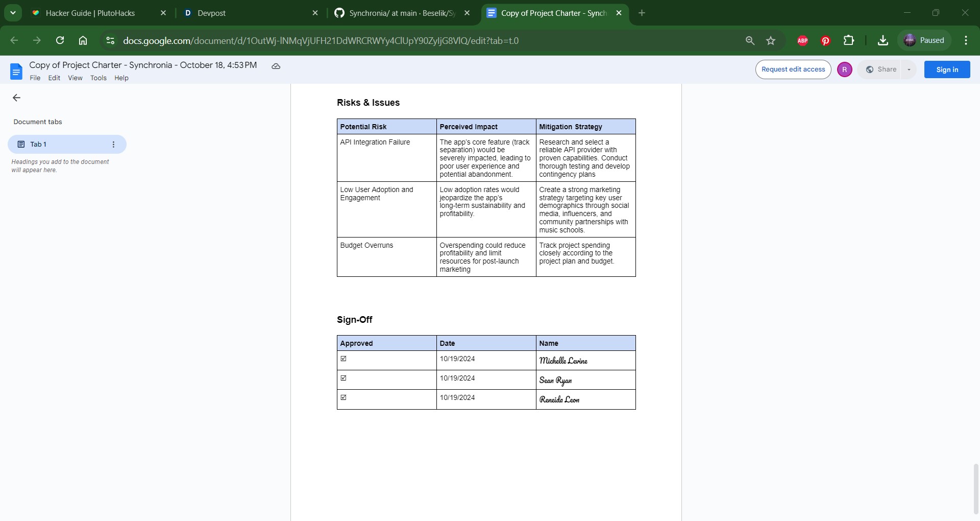Viewport: 980px width, 521px height.
Task: Open the Chrome three-dot menu
Action: pos(966,40)
